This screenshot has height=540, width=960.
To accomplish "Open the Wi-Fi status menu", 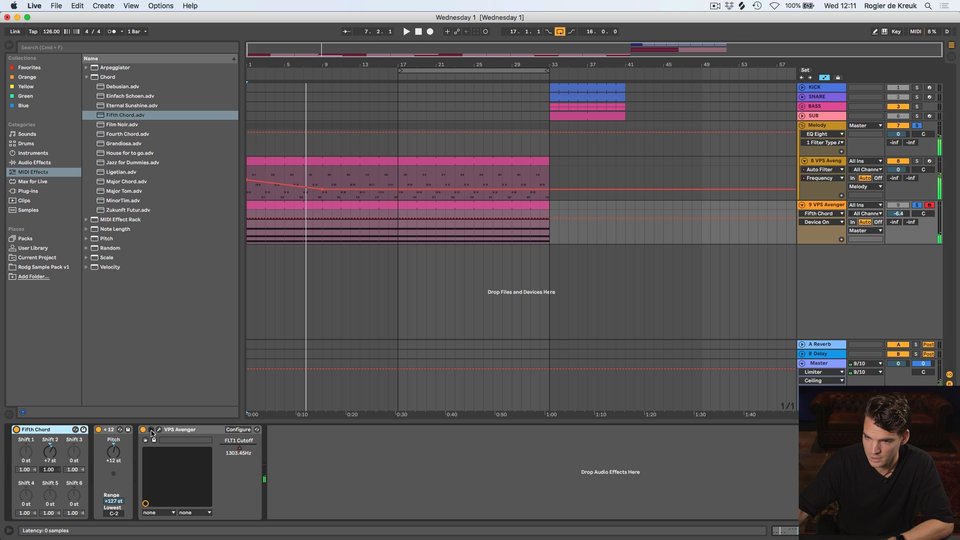I will [774, 6].
